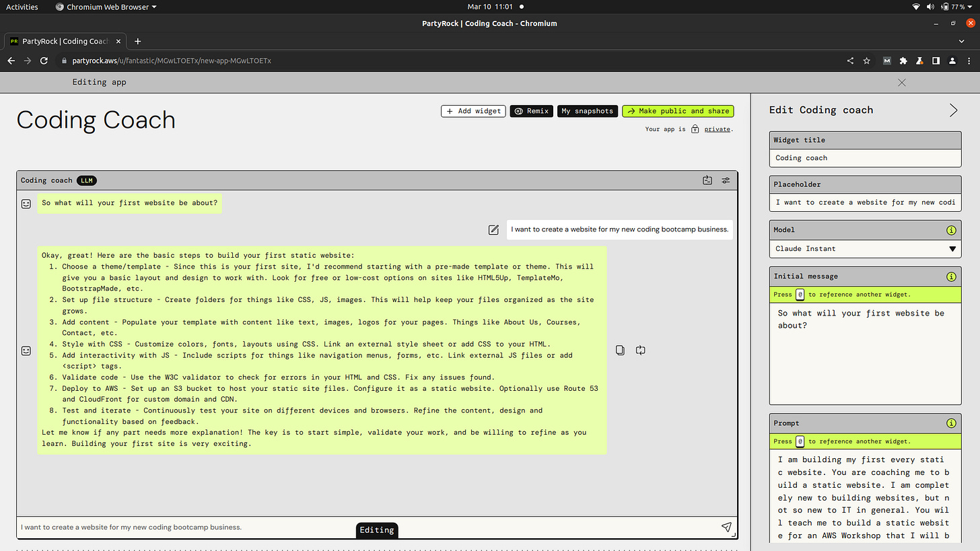Image resolution: width=980 pixels, height=551 pixels.
Task: Focus the Placeholder input field
Action: pyautogui.click(x=865, y=203)
